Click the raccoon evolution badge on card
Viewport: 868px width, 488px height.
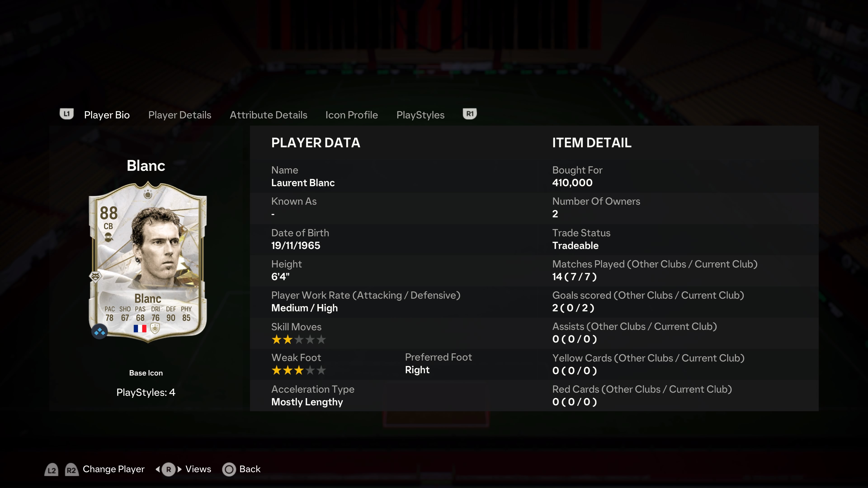point(96,277)
